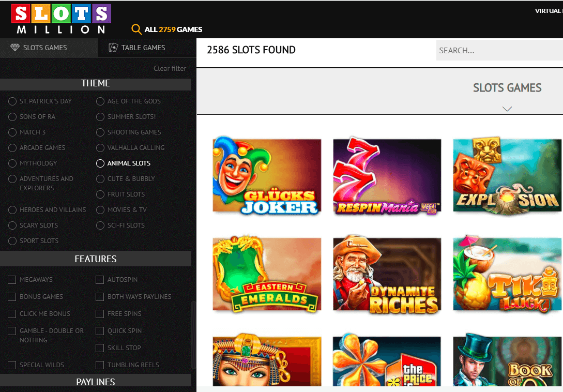Select the Valhalla Calling theme

pyautogui.click(x=100, y=148)
